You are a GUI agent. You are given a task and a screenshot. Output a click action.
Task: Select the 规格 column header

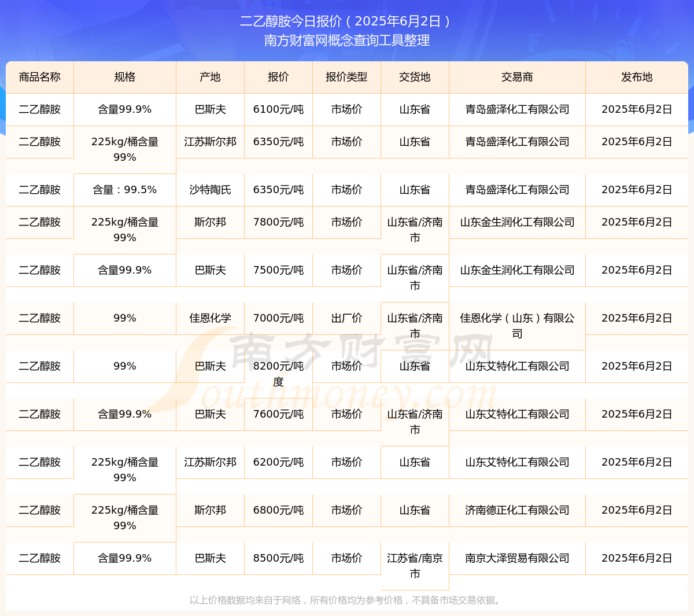(125, 77)
